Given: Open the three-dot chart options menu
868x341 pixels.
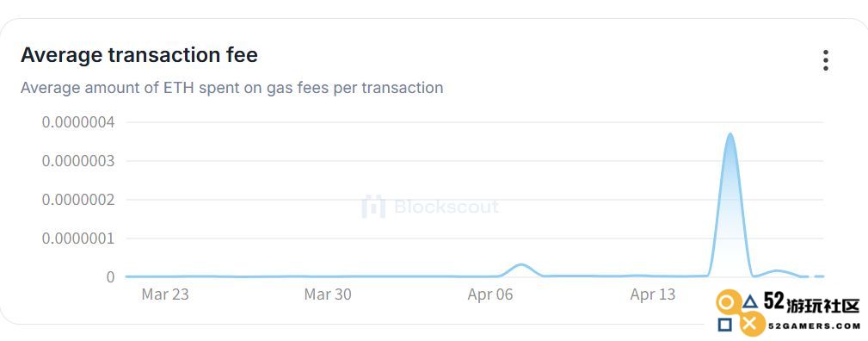Looking at the screenshot, I should point(825,60).
